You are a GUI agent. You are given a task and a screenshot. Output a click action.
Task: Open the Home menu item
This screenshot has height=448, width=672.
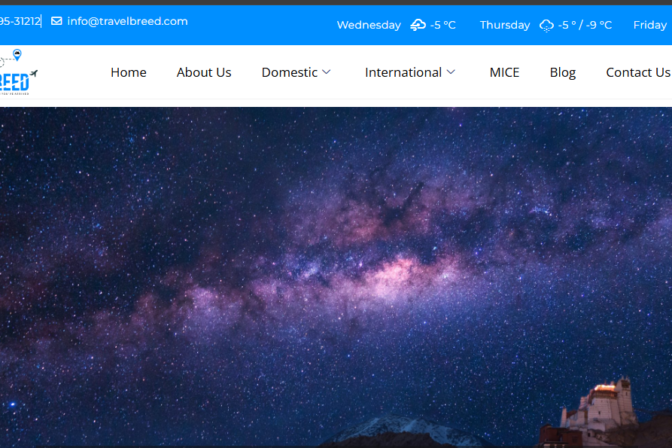pos(128,72)
